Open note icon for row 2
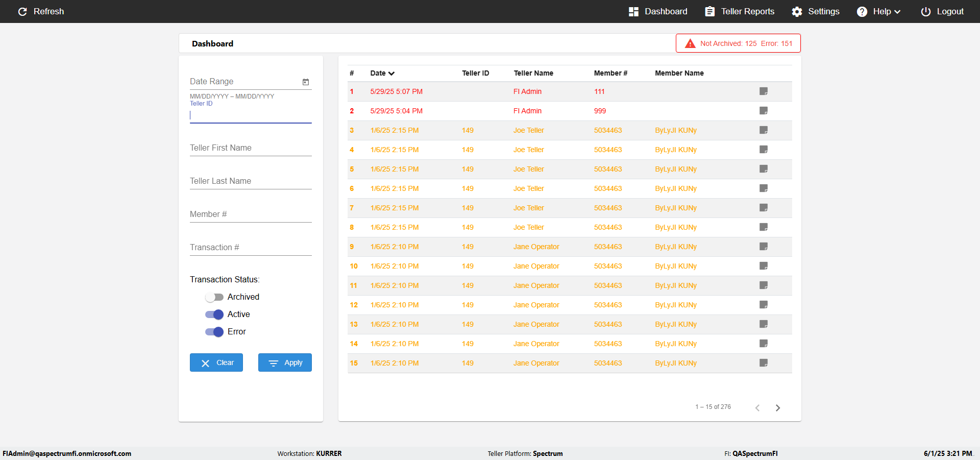 pos(764,111)
